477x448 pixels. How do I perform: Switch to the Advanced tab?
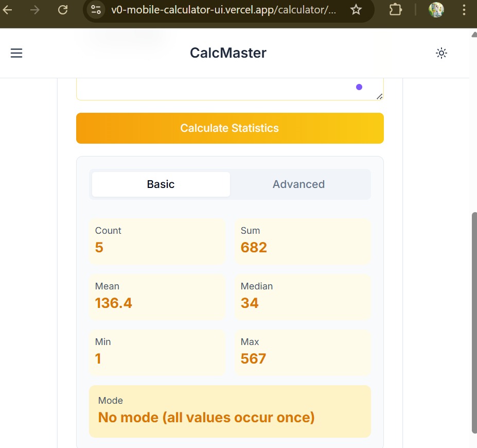298,184
